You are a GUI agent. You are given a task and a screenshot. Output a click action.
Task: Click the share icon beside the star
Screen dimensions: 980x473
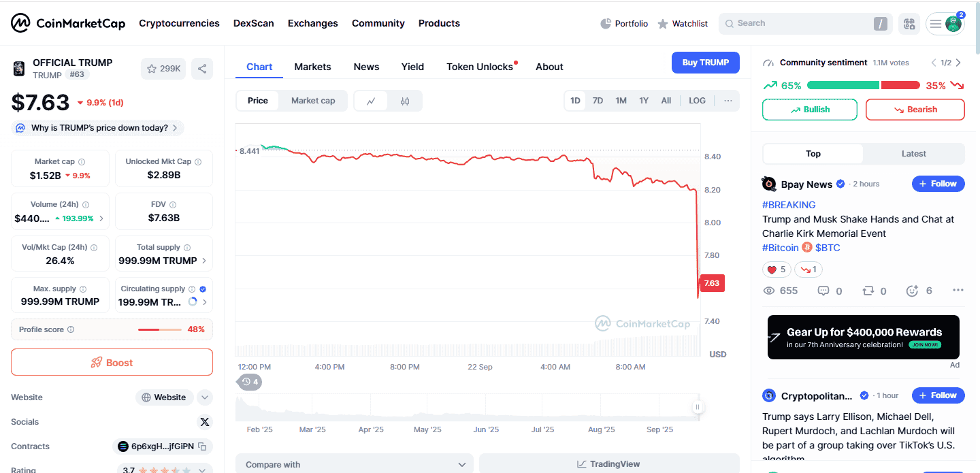click(x=201, y=69)
